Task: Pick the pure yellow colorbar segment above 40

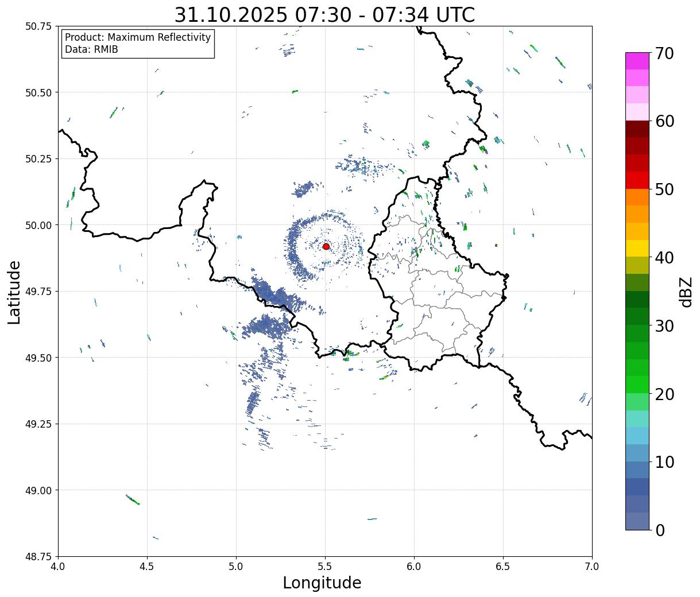Action: [x=637, y=249]
